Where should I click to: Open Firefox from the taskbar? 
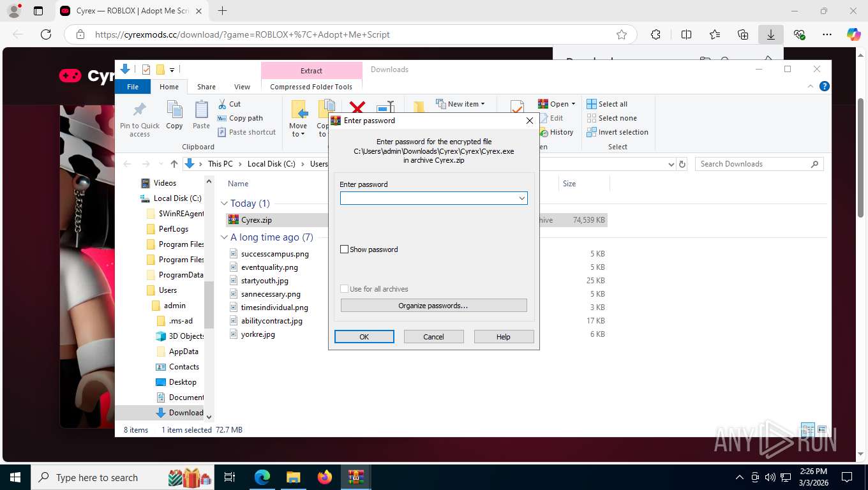tap(325, 477)
